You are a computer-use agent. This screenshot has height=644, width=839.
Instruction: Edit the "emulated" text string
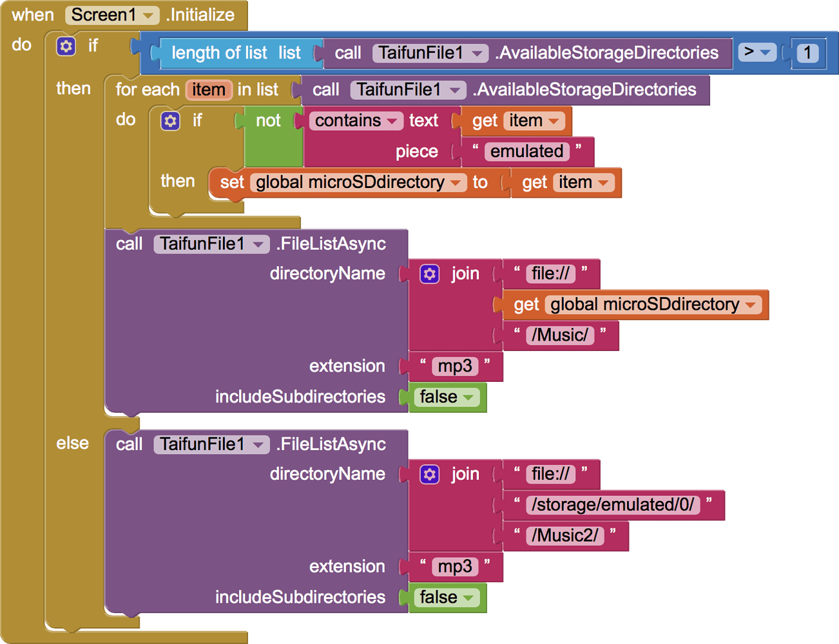(527, 151)
